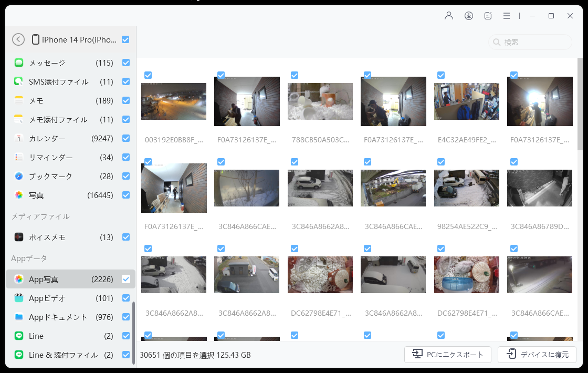Uncheck the App写真 checkbox
Viewport: 588px width, 373px height.
[x=126, y=279]
